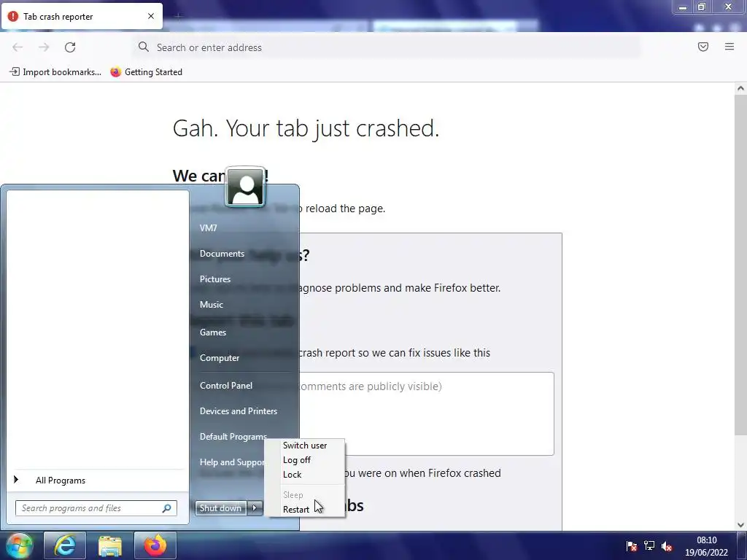
Task: Click the Firefox address bar search icon
Action: (x=144, y=47)
